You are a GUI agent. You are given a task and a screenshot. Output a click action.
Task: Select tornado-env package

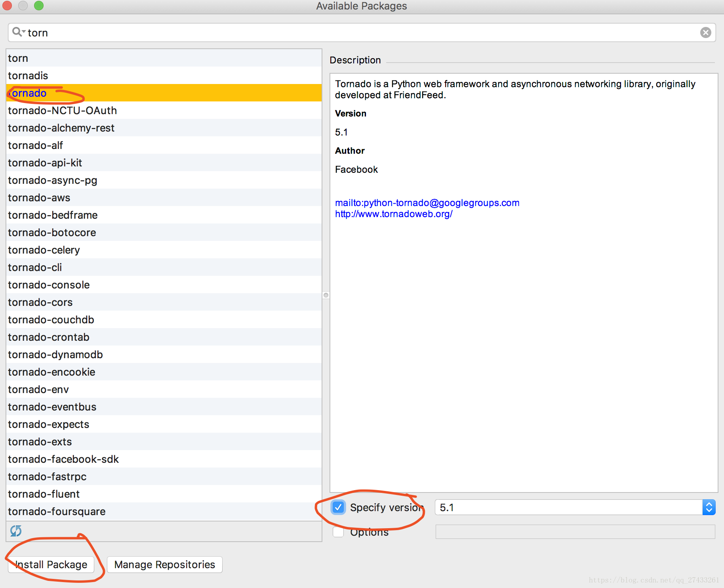coord(164,389)
